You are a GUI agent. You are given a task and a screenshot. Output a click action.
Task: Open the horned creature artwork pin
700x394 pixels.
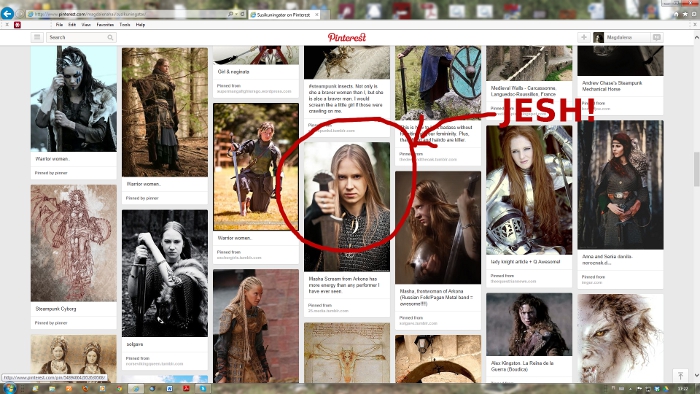coord(620,338)
